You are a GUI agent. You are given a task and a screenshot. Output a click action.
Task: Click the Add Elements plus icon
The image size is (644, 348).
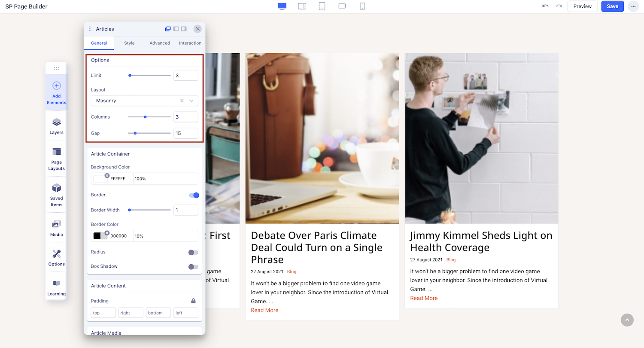click(56, 86)
